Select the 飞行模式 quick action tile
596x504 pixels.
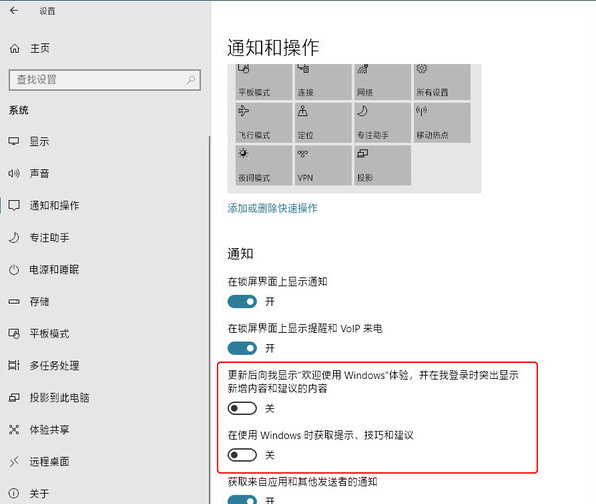click(264, 123)
